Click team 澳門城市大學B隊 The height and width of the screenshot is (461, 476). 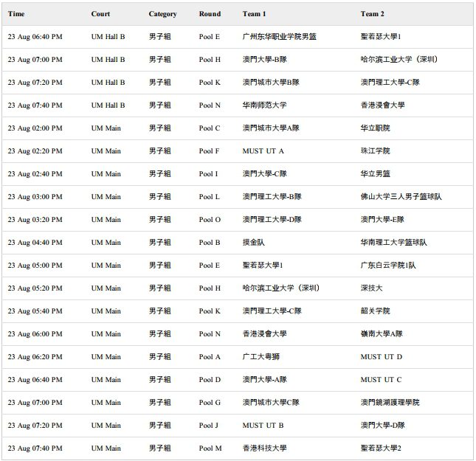coord(271,83)
